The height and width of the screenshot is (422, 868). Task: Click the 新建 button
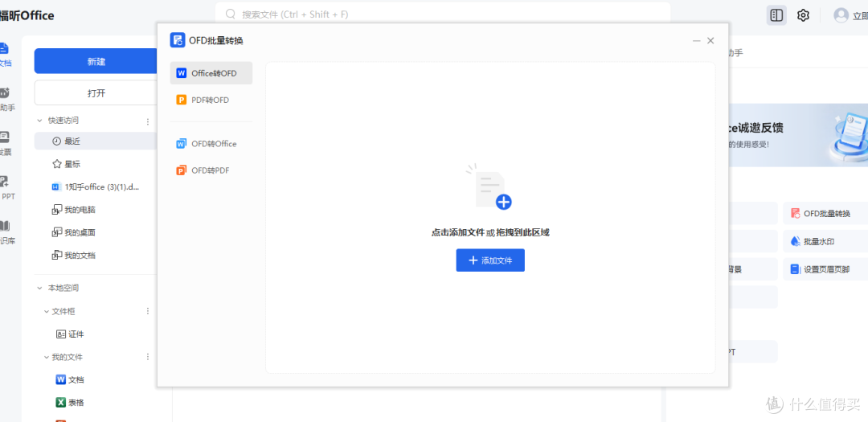tap(96, 61)
